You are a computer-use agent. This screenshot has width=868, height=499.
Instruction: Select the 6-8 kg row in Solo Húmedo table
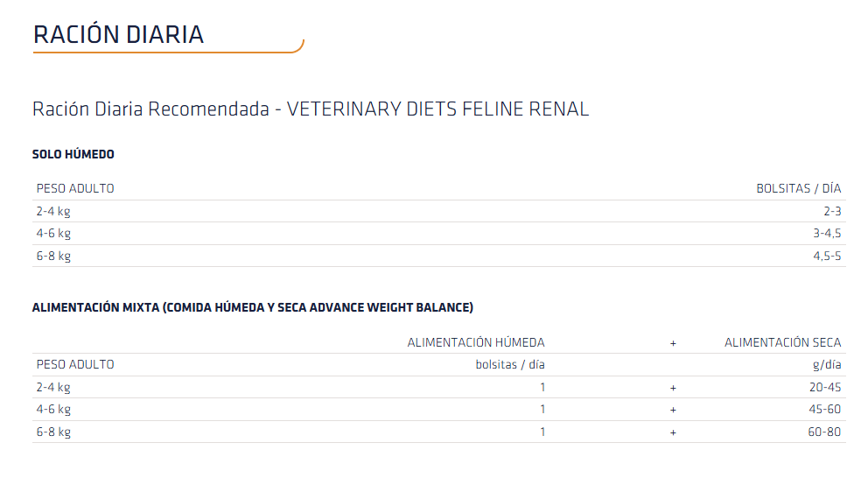53,257
